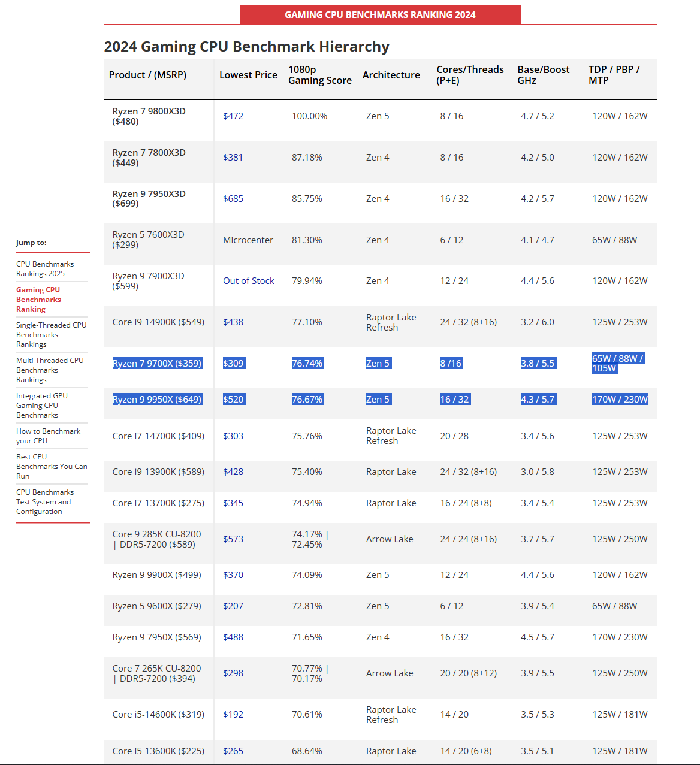
Task: Select the 68.64% gaming score cell
Action: tap(307, 751)
